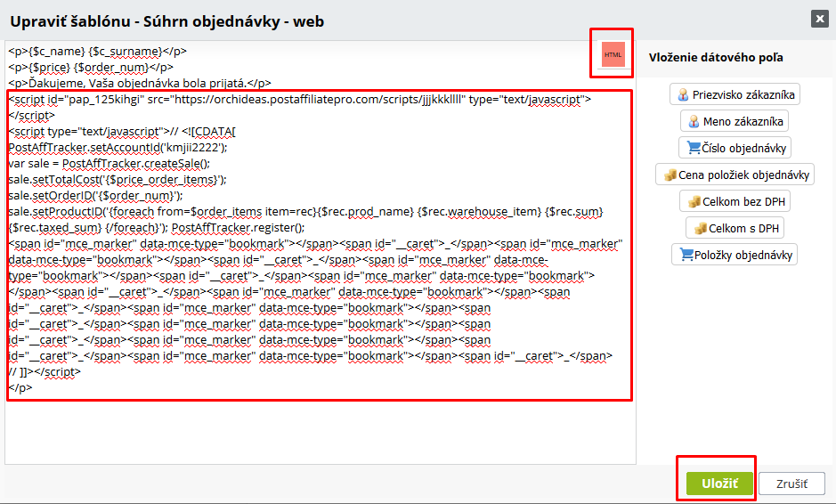This screenshot has width=836, height=504.
Task: Click the empty editor area below the code
Action: coord(320,432)
